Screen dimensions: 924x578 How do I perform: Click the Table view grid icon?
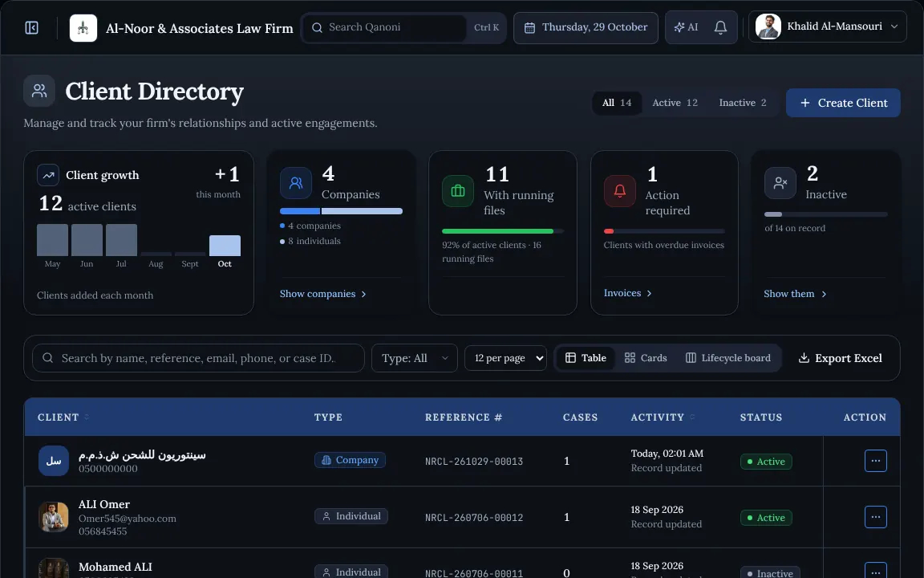point(570,358)
